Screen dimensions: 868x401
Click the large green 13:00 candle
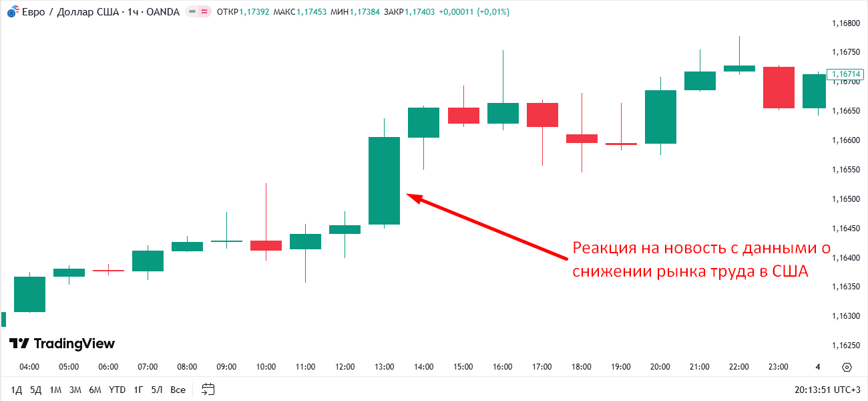pos(384,180)
